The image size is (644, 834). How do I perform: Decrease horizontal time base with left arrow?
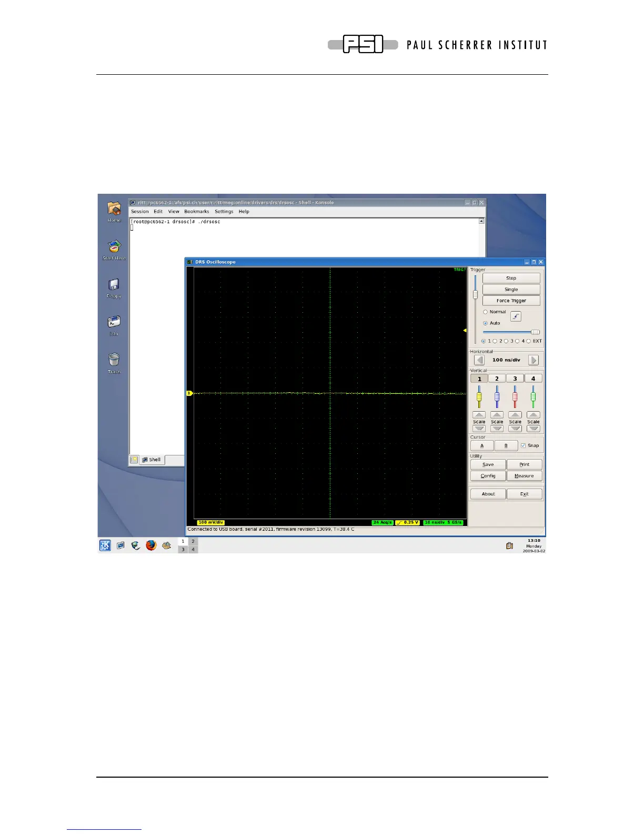click(479, 360)
